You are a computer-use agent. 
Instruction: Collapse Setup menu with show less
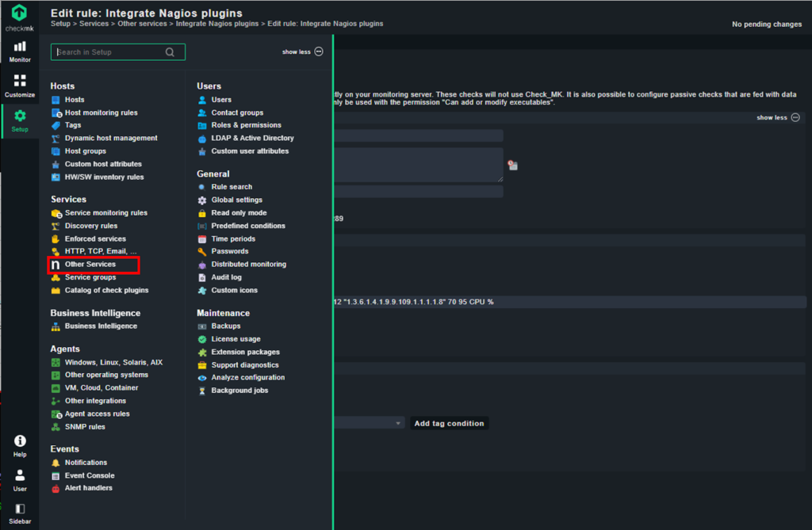pyautogui.click(x=302, y=51)
